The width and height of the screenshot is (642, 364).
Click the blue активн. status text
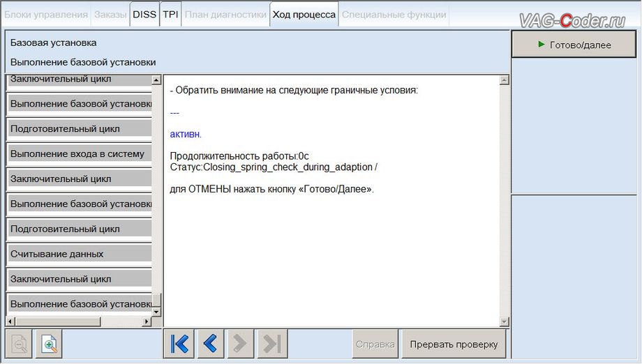[186, 134]
